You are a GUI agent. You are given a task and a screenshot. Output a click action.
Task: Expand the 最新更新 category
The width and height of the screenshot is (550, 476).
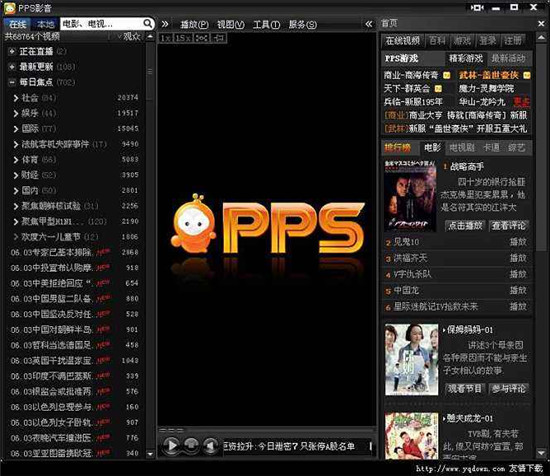click(x=12, y=67)
